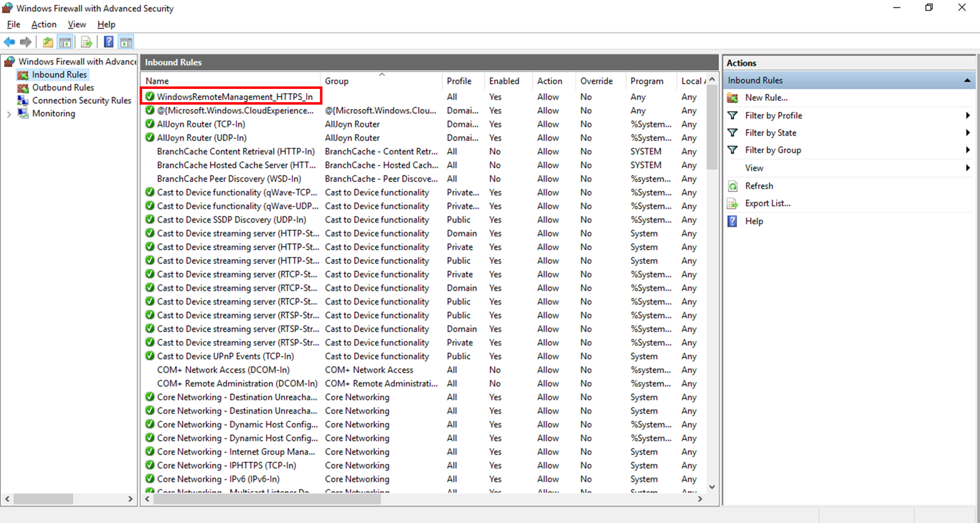This screenshot has height=523, width=980.
Task: Click the rules list vertical scrollbar up arrow
Action: 712,80
